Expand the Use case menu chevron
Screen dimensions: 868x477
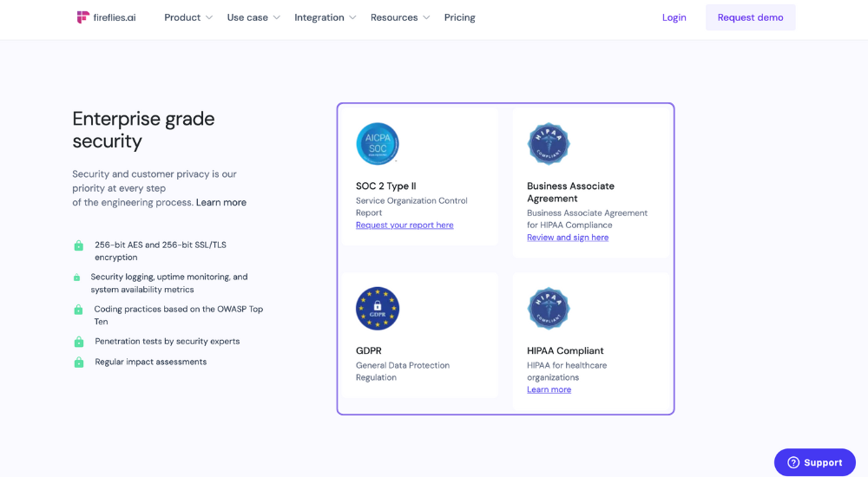[277, 17]
